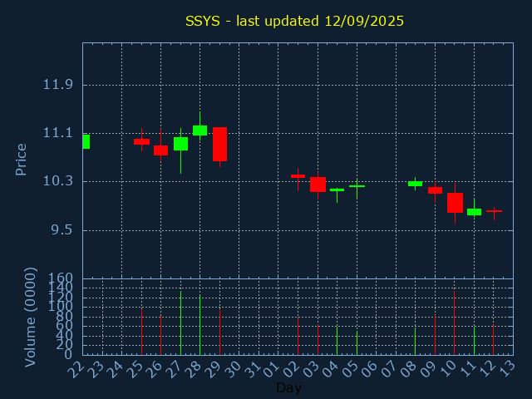Click the vertical Price axis title

(x=21, y=160)
